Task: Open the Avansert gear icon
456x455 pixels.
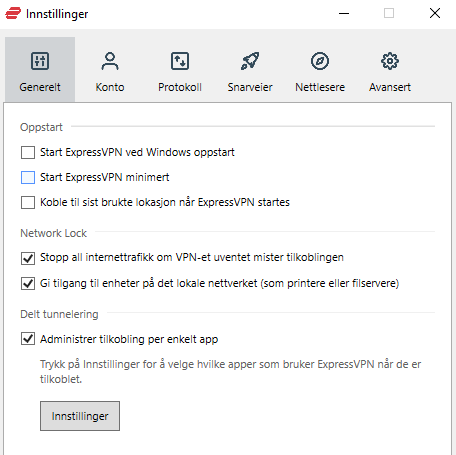Action: 390,61
